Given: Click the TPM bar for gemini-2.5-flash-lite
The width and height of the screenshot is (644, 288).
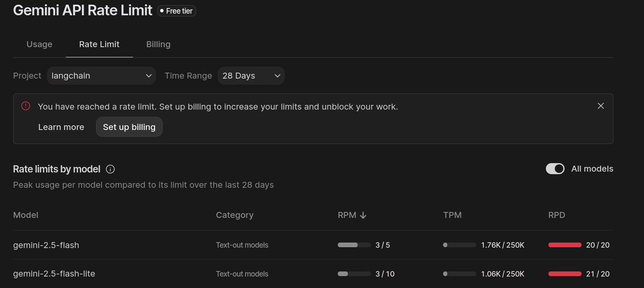Looking at the screenshot, I should click(459, 274).
